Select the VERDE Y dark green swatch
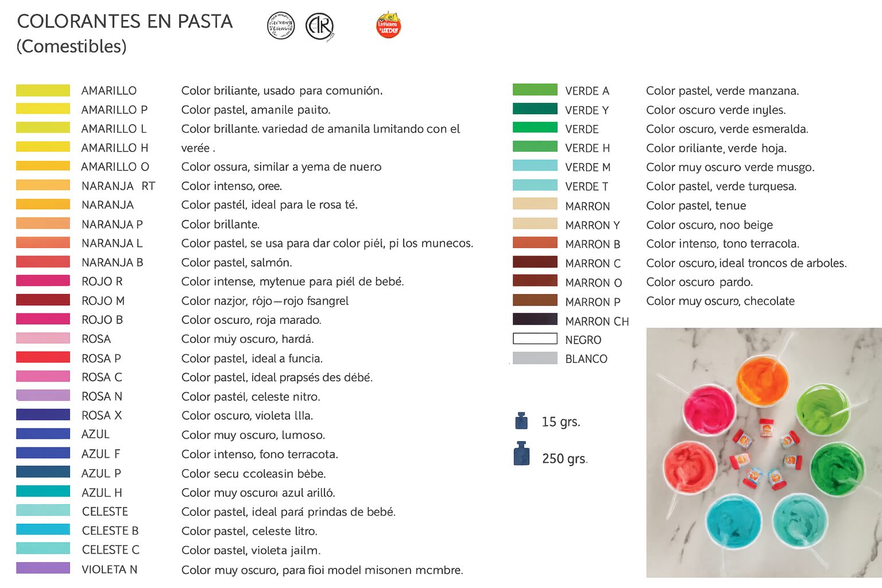The image size is (882, 588). coord(535,109)
